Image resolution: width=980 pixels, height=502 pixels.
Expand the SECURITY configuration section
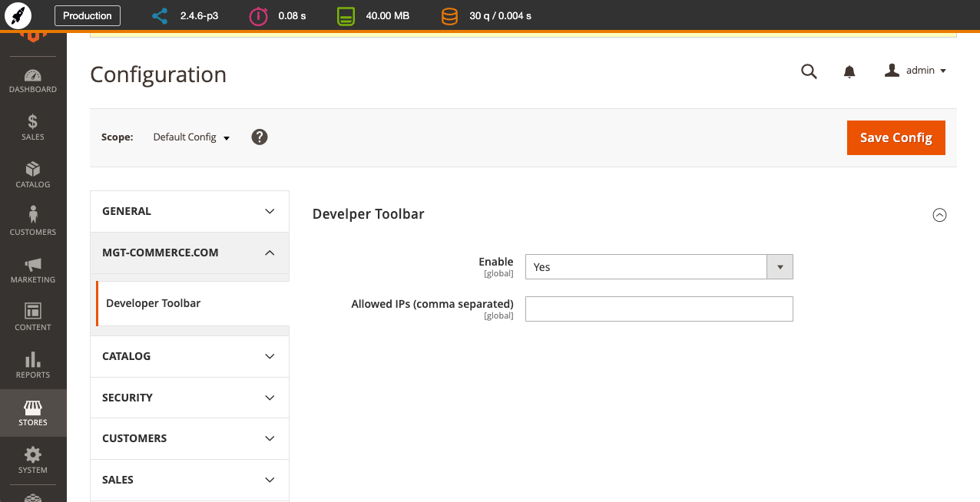(189, 398)
